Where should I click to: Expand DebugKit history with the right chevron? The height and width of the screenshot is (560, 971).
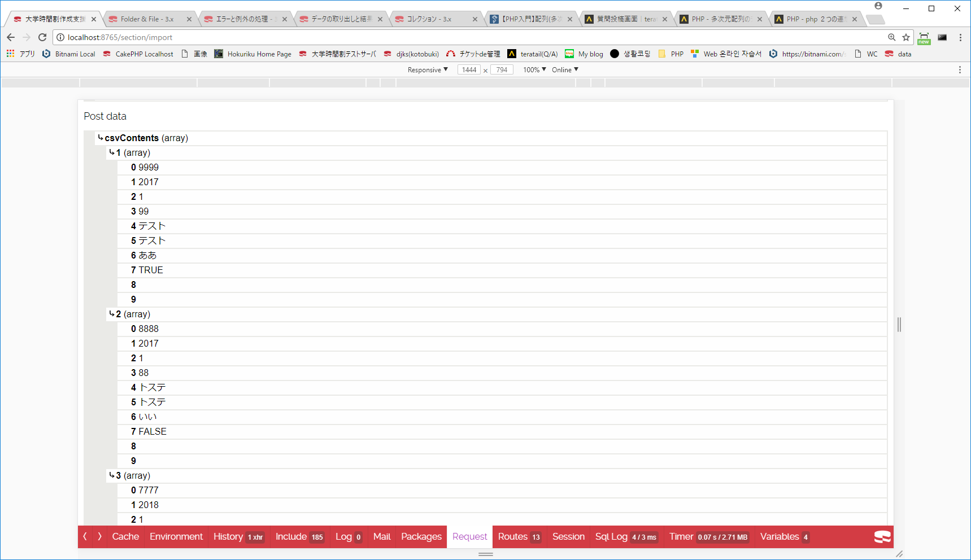[x=99, y=537]
